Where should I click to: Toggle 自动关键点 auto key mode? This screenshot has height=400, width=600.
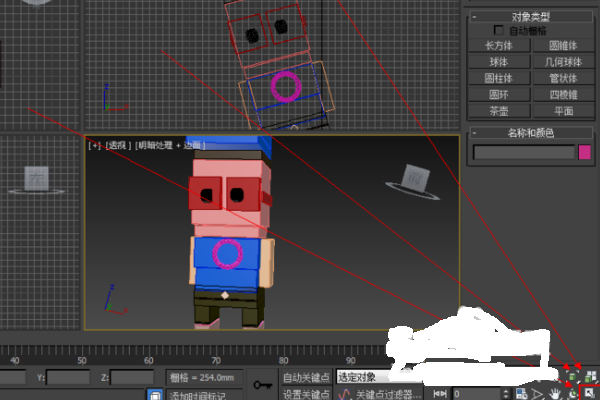[x=306, y=377]
